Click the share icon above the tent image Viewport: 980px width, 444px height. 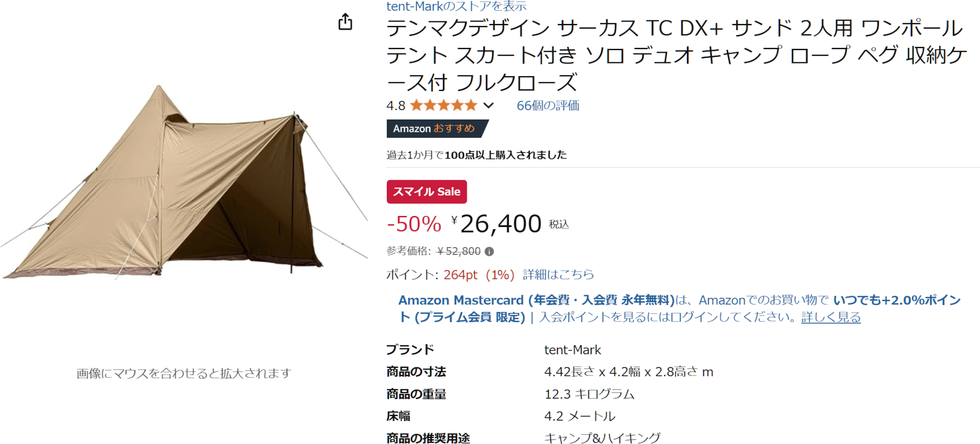[346, 22]
